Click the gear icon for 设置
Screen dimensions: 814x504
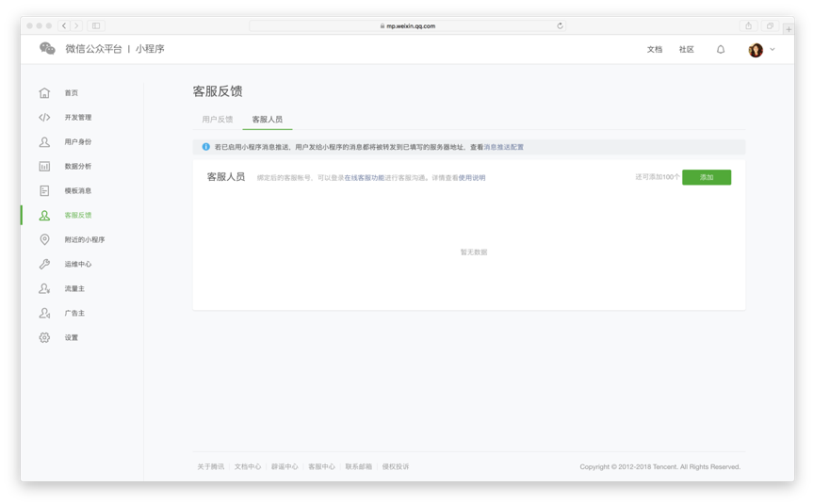44,337
